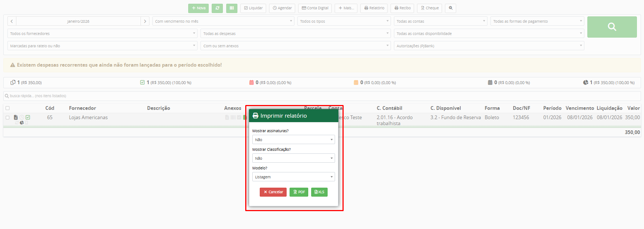Check the row checkbox for Lojas Americanas
The image size is (644, 229).
click(x=7, y=118)
